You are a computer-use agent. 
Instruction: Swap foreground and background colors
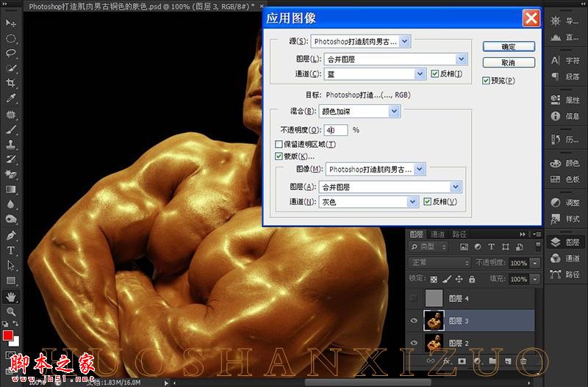pos(15,323)
